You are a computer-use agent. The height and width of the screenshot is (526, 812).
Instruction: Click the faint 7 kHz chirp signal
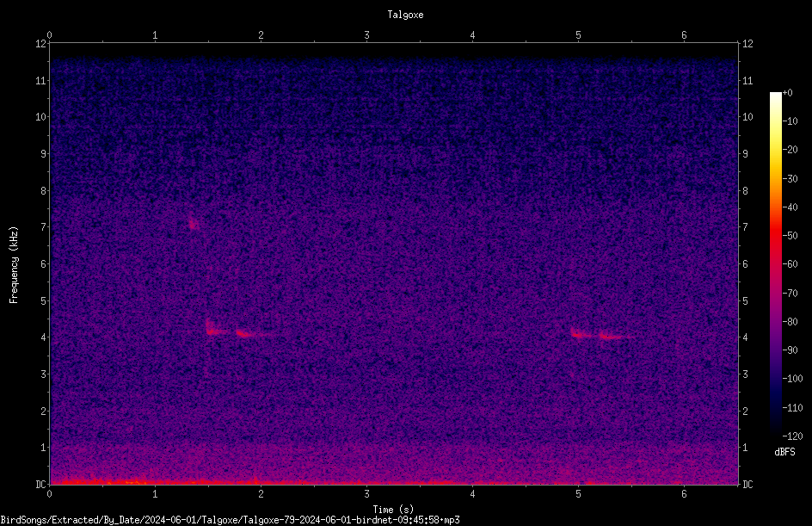click(x=194, y=225)
